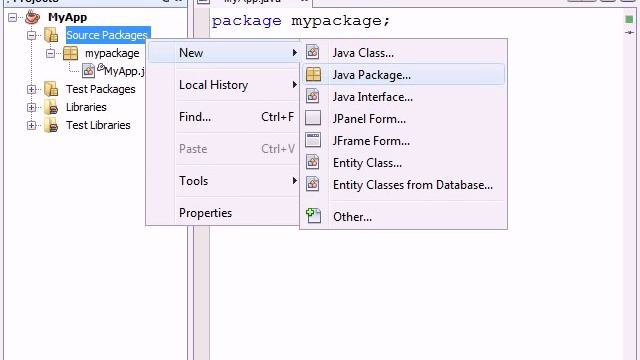Collapse the MyApp project node
The height and width of the screenshot is (360, 640).
(x=13, y=18)
